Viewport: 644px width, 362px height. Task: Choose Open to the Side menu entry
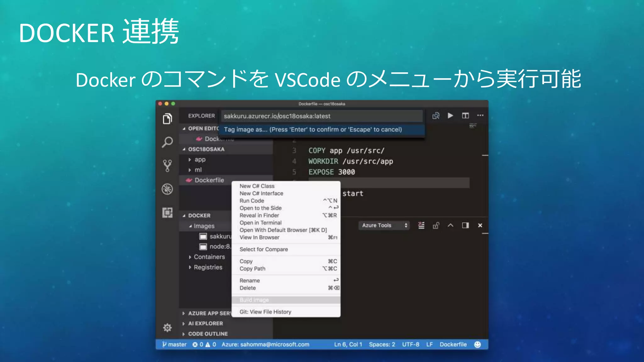(x=286, y=208)
